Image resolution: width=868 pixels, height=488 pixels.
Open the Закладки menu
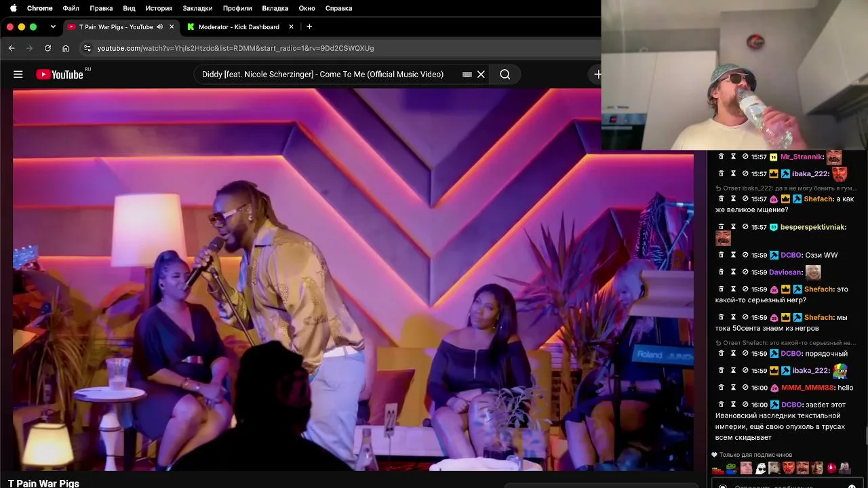(x=197, y=8)
